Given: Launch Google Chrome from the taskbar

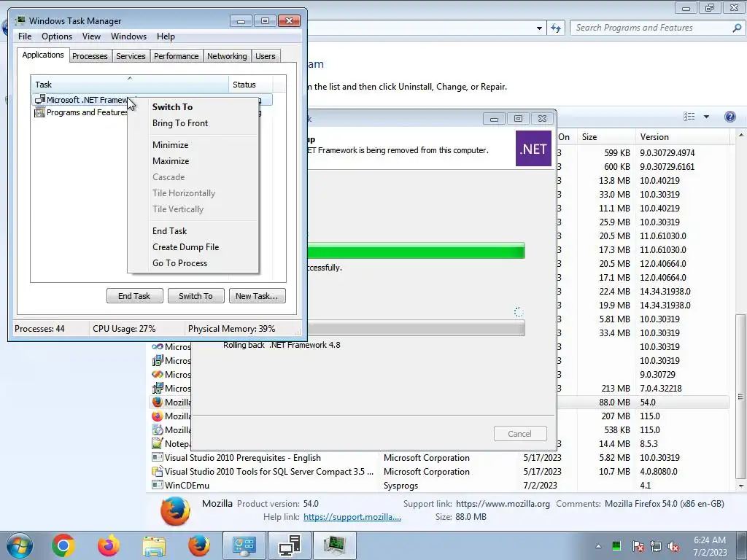Looking at the screenshot, I should [x=63, y=545].
